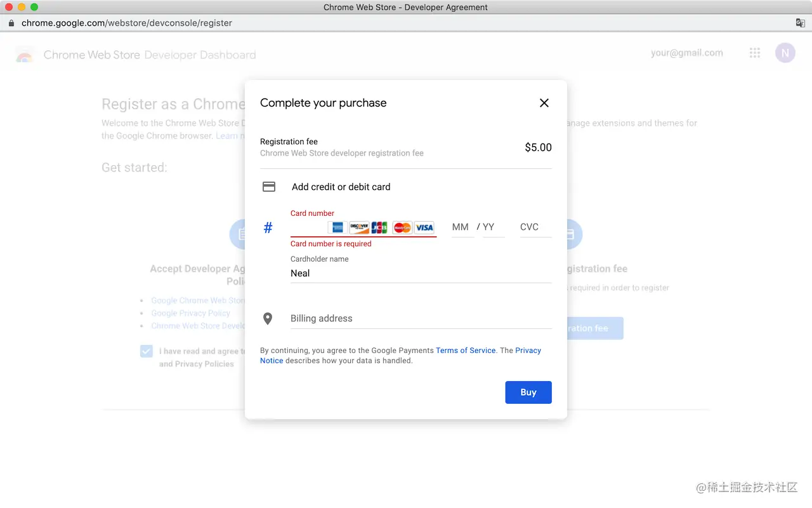Click the JCB card icon
The width and height of the screenshot is (812, 508).
[x=379, y=227]
